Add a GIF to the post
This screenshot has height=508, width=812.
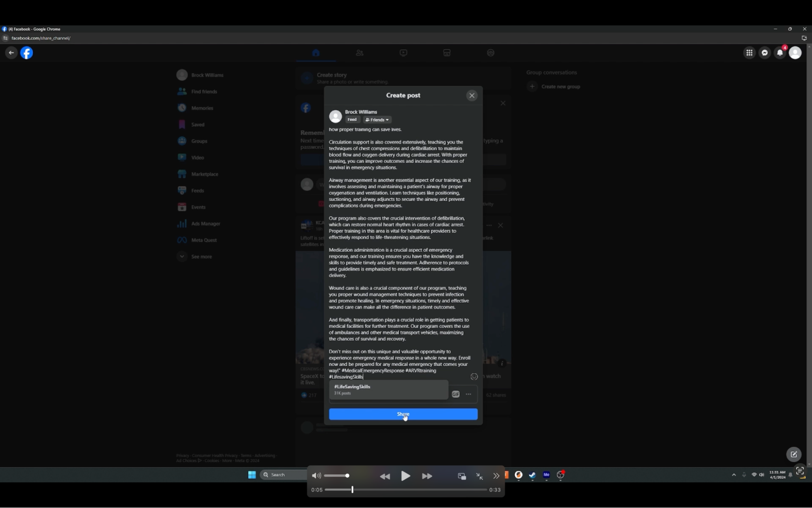(x=456, y=394)
